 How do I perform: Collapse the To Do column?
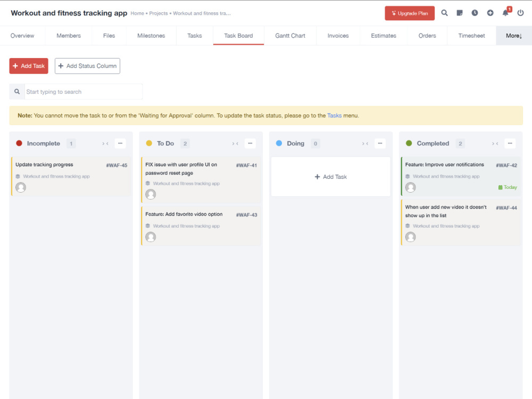(236, 144)
